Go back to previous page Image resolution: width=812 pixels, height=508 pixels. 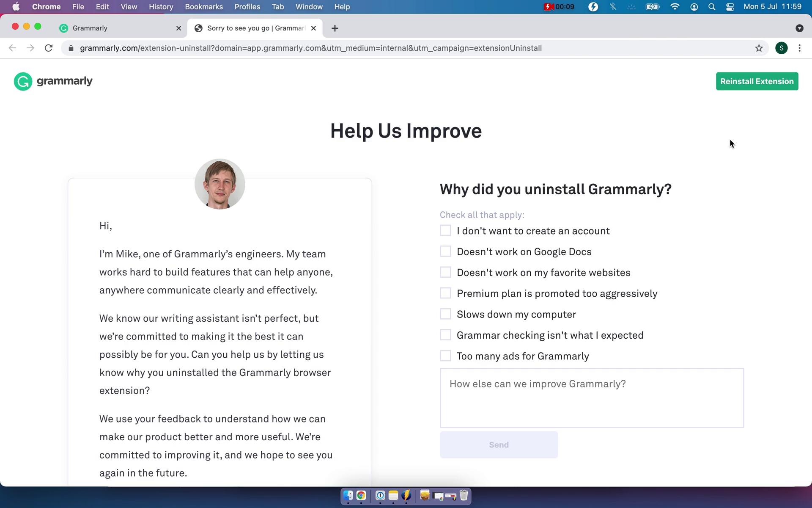[x=12, y=48]
